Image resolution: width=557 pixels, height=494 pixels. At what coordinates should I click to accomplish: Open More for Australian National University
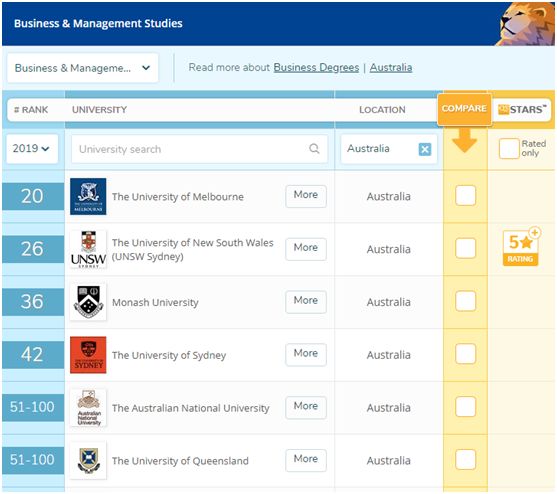pyautogui.click(x=306, y=407)
